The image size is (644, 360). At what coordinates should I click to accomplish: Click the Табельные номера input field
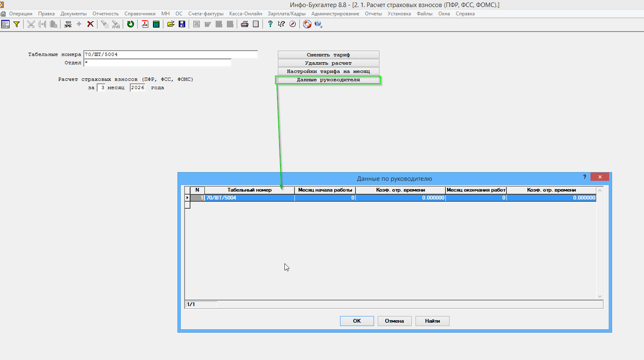pos(170,54)
